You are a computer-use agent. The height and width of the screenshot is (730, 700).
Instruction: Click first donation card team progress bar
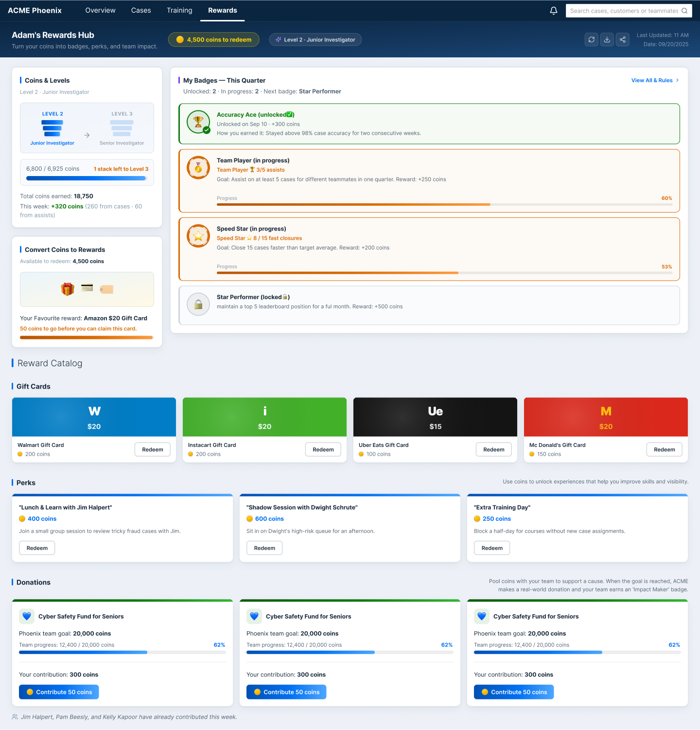[x=122, y=653]
